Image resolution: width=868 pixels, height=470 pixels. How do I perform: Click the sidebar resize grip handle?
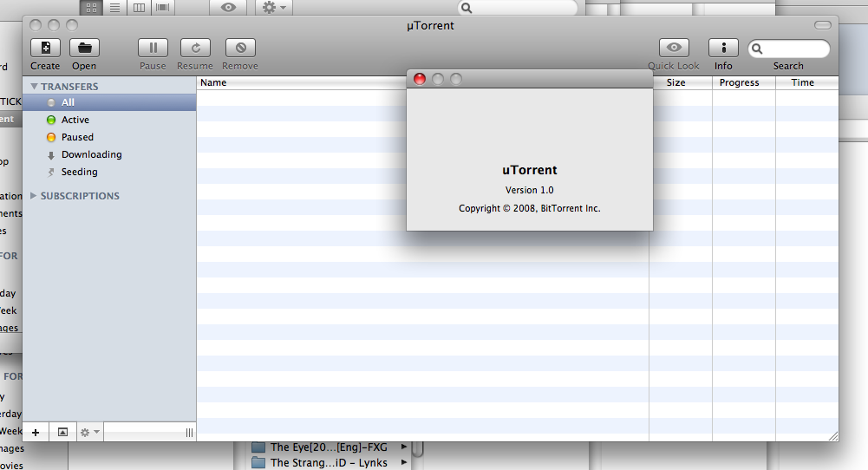click(189, 433)
